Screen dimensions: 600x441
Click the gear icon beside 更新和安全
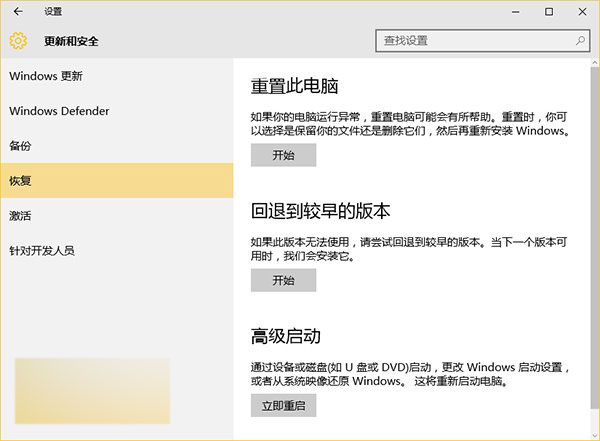17,41
